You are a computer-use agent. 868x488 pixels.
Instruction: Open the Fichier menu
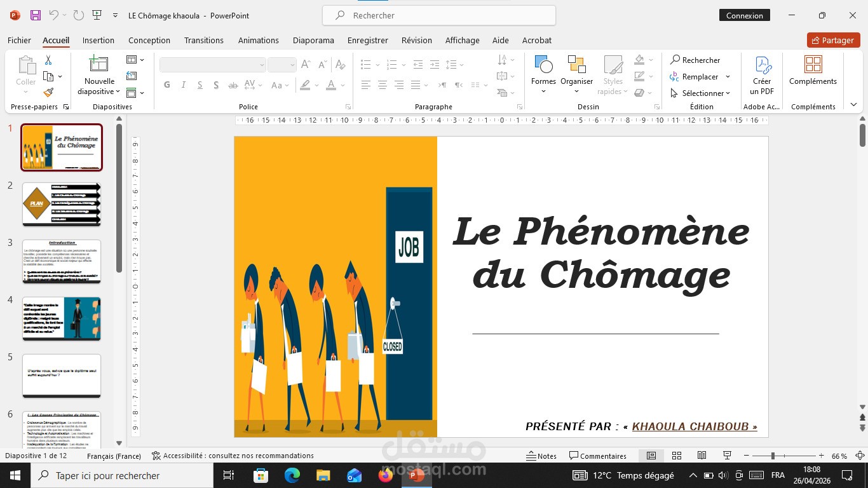(x=19, y=40)
